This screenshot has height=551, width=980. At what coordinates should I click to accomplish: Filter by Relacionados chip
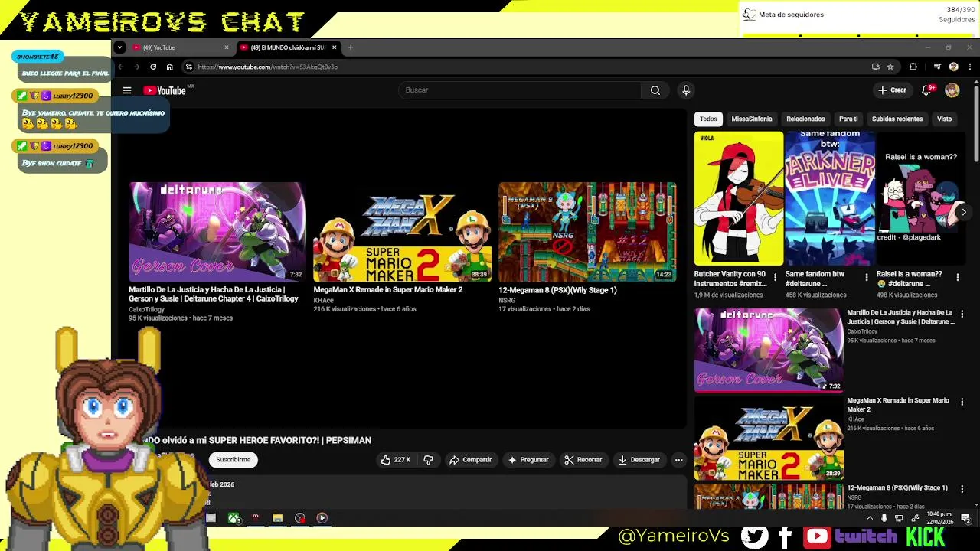coord(805,119)
